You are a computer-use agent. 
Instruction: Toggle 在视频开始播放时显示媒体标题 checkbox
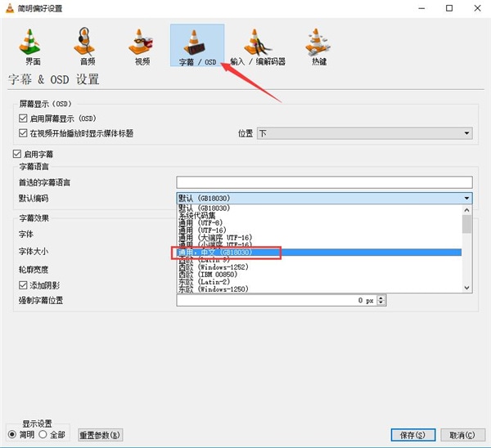click(x=23, y=133)
